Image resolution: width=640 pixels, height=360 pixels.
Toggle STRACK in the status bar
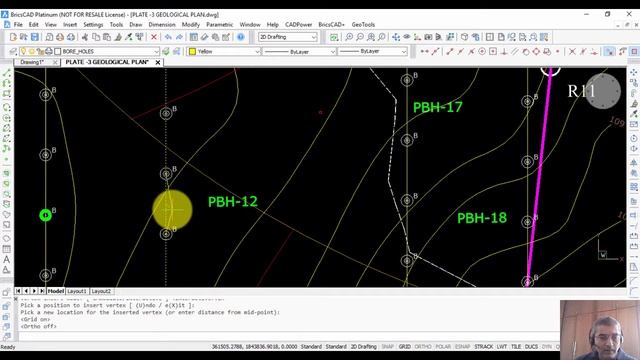[x=484, y=347]
